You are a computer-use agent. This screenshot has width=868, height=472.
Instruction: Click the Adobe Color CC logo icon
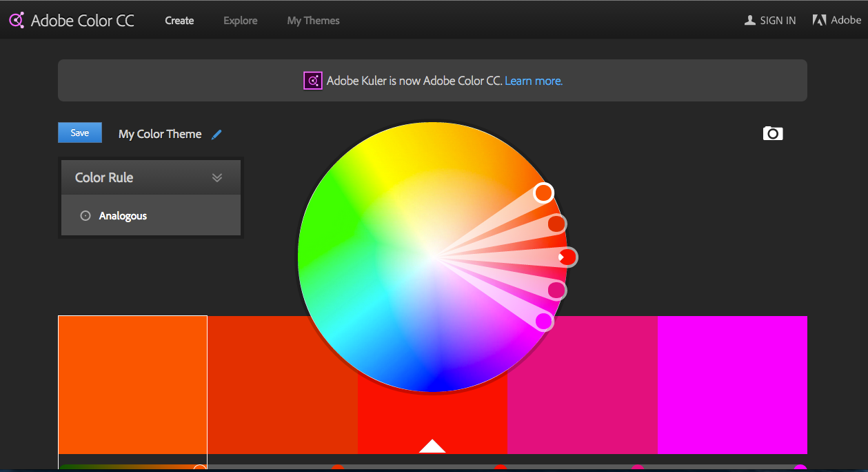pos(17,20)
